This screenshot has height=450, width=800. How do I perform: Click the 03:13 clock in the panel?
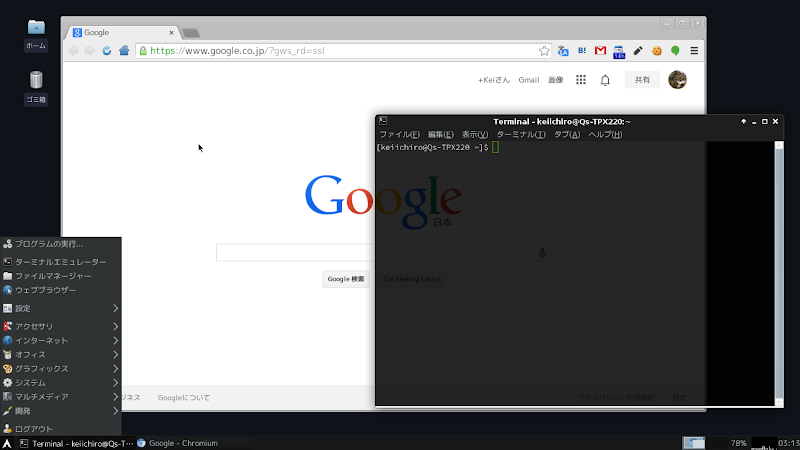(x=789, y=443)
